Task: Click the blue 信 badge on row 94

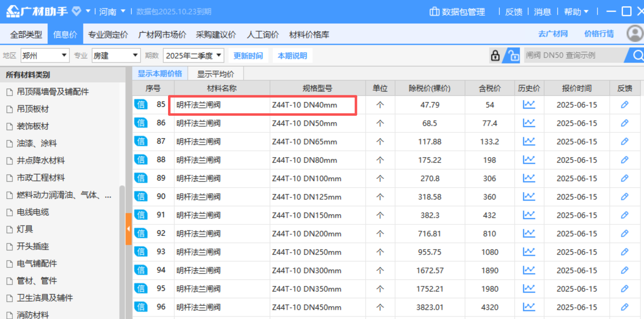Action: [141, 270]
